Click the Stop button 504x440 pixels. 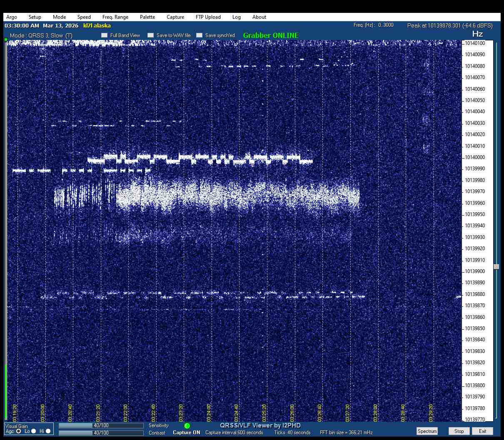coord(459,431)
